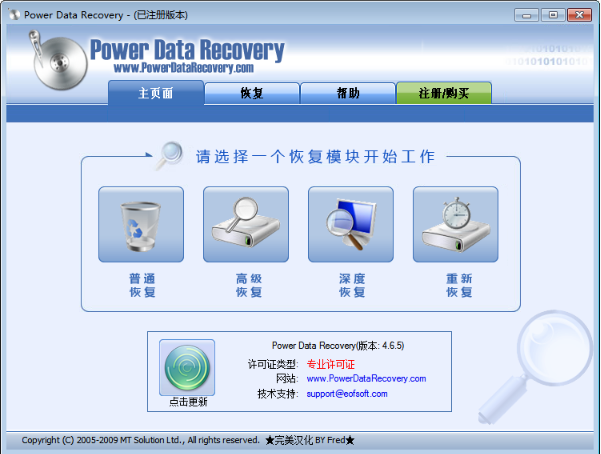The height and width of the screenshot is (454, 601).
Task: Click the 点击更新 caption text
Action: click(188, 402)
